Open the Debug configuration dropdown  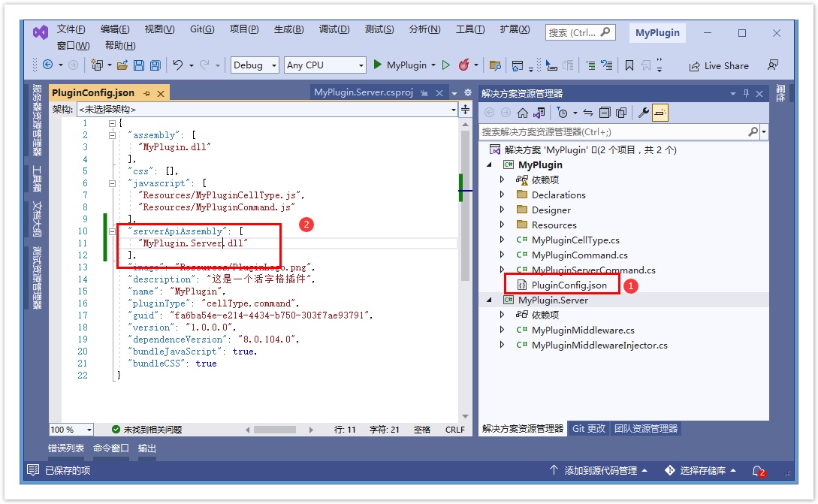click(x=255, y=65)
